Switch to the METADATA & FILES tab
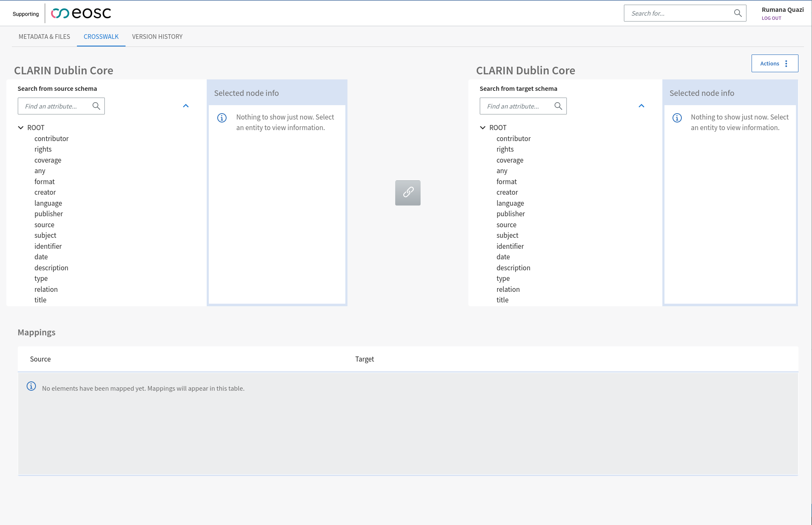This screenshot has width=812, height=525. 44,37
